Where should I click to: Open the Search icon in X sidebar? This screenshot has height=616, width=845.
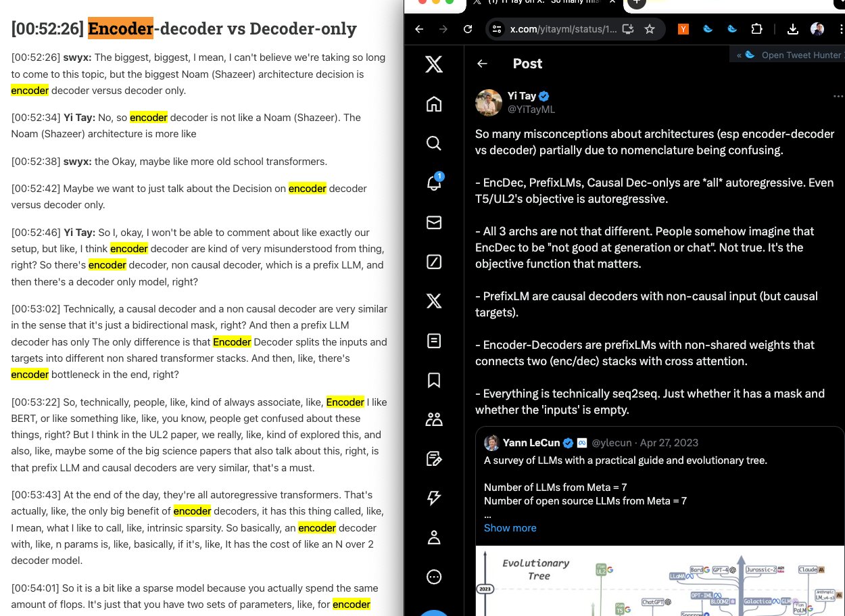(434, 143)
